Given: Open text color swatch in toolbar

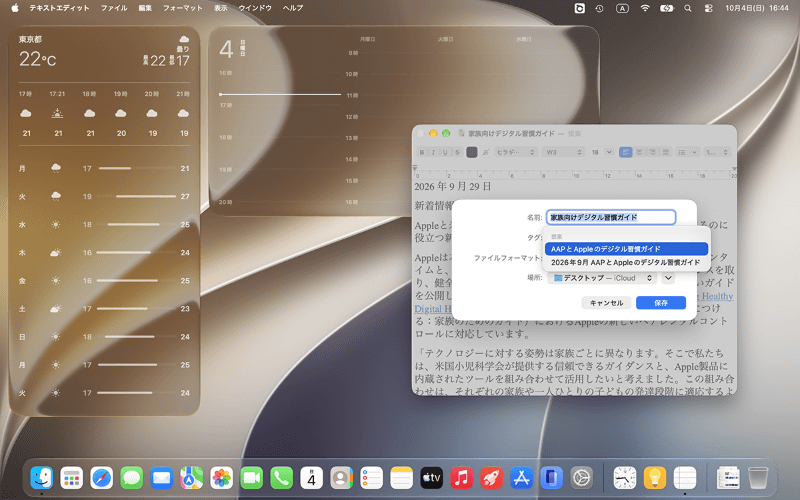Looking at the screenshot, I should point(472,152).
